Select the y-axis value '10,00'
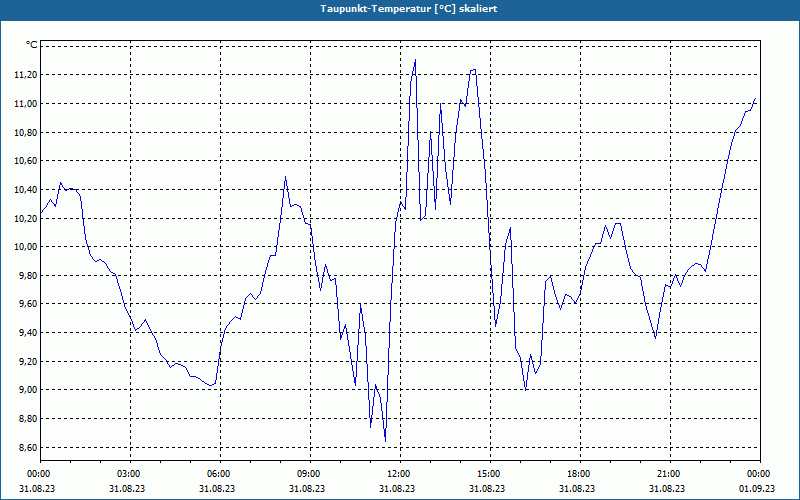 point(26,247)
